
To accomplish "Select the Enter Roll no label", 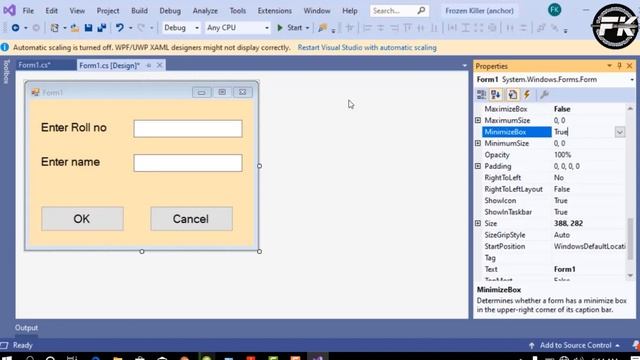I will coord(74,128).
